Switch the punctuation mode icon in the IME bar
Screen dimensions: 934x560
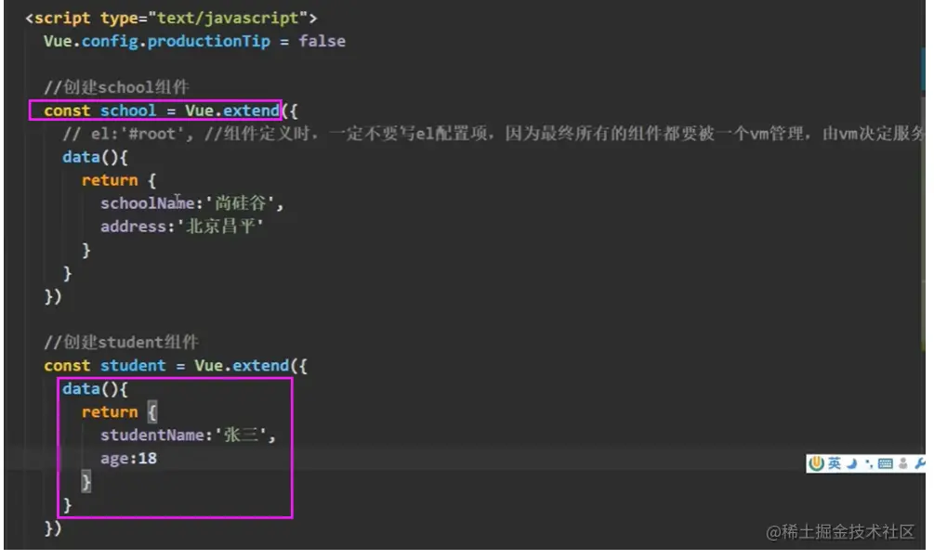[868, 463]
